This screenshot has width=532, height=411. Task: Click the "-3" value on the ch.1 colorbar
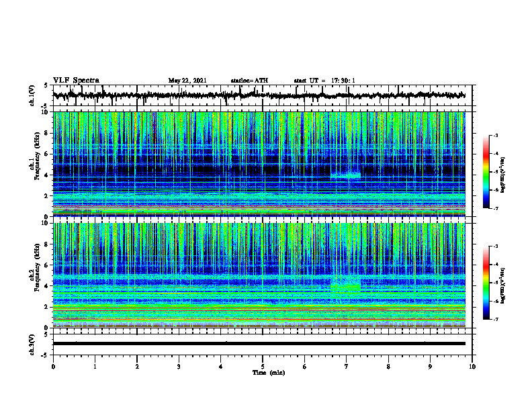pos(496,135)
